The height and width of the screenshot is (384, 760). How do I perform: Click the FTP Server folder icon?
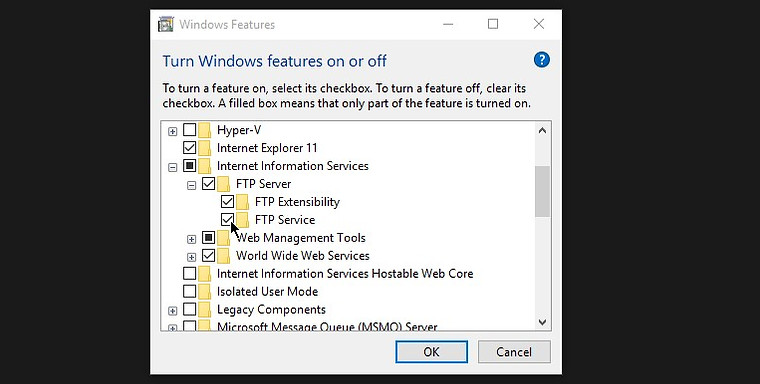223,184
